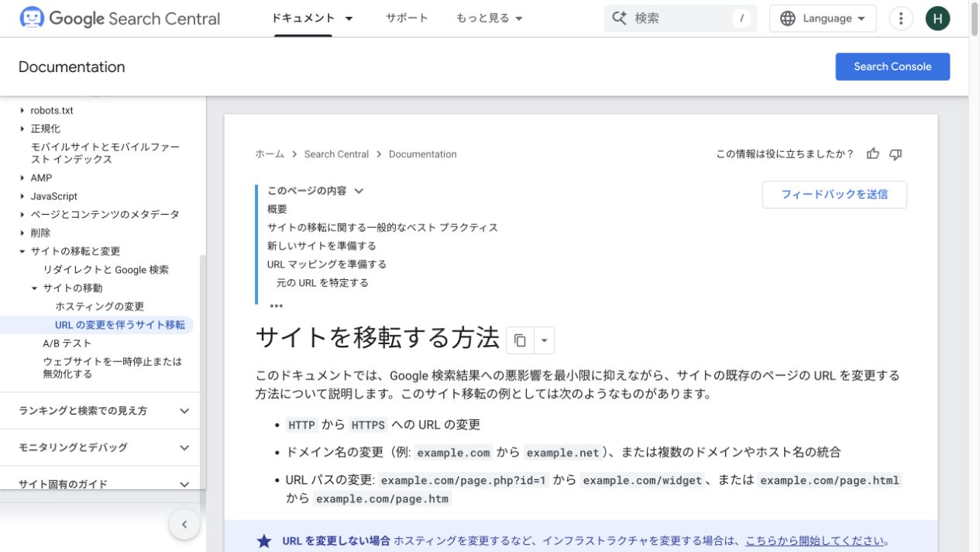Open the ドキュメント dropdown arrow

(349, 19)
